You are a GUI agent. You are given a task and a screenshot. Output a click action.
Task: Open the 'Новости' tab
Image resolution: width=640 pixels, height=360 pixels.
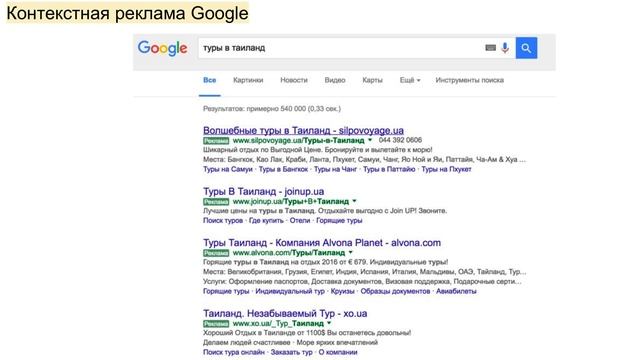pyautogui.click(x=293, y=80)
